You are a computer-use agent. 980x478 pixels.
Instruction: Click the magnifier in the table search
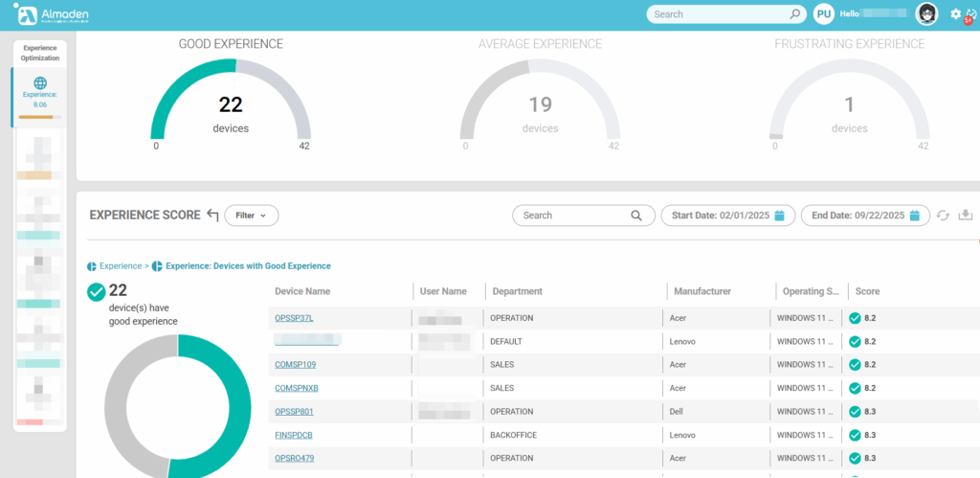pyautogui.click(x=636, y=216)
